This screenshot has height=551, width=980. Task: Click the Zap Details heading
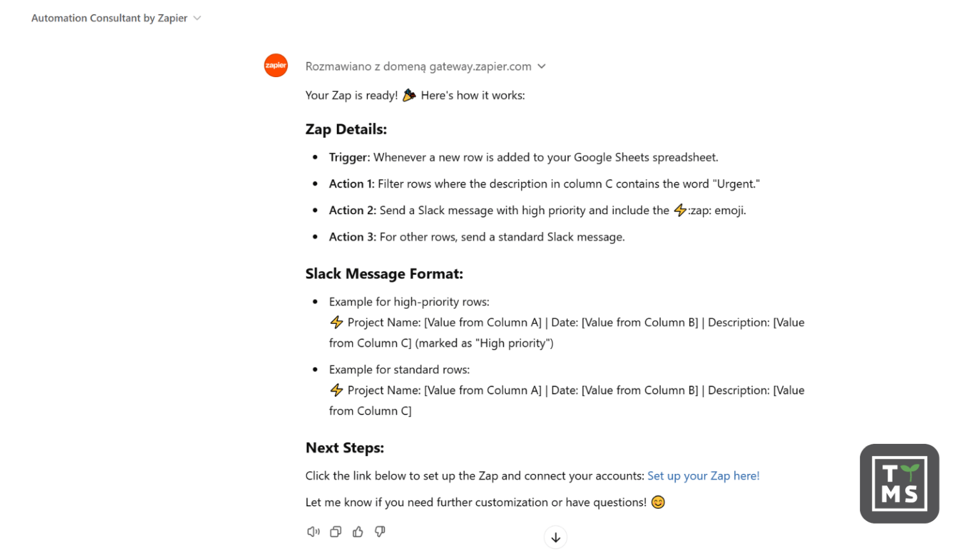(346, 129)
